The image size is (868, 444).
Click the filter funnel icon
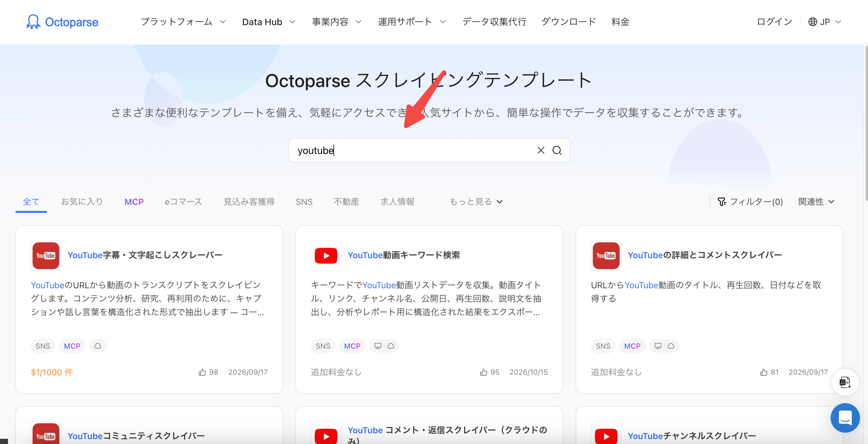pyautogui.click(x=721, y=201)
